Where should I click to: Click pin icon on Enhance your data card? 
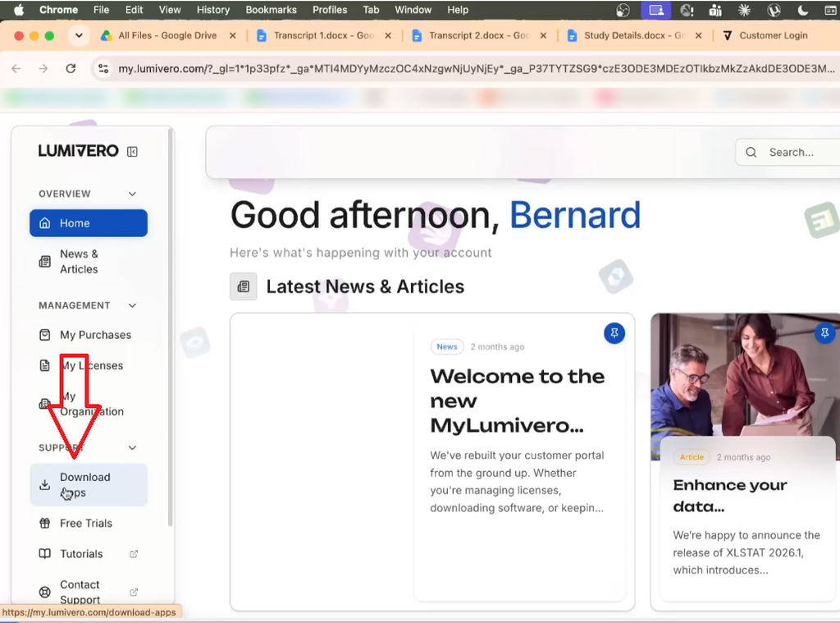click(x=825, y=333)
